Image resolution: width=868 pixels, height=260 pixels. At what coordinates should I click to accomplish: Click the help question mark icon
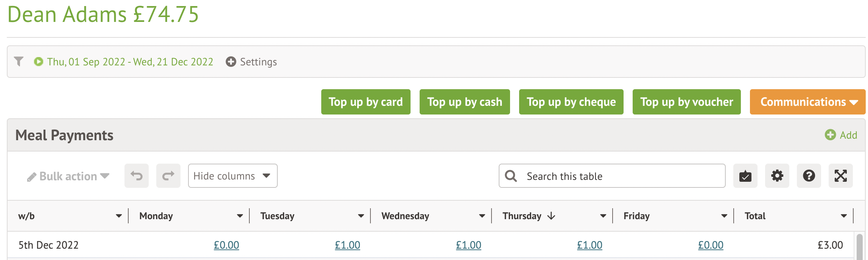click(809, 176)
